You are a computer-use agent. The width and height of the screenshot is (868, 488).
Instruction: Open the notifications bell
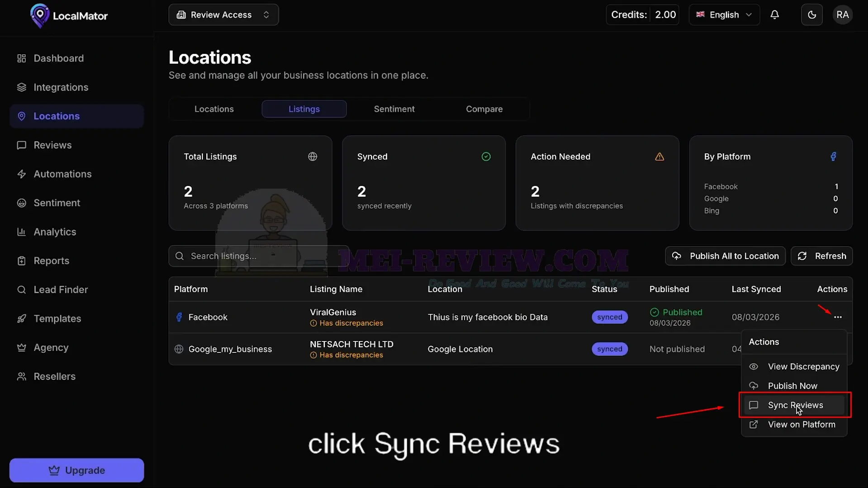click(774, 15)
